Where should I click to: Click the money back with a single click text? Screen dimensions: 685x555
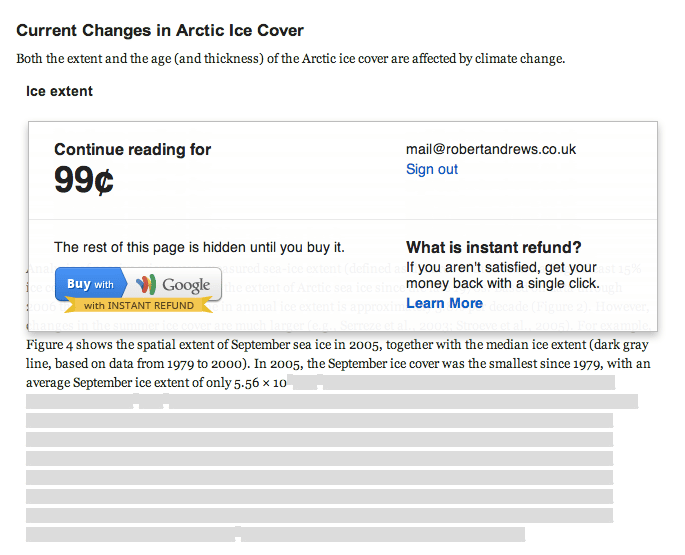pyautogui.click(x=502, y=283)
